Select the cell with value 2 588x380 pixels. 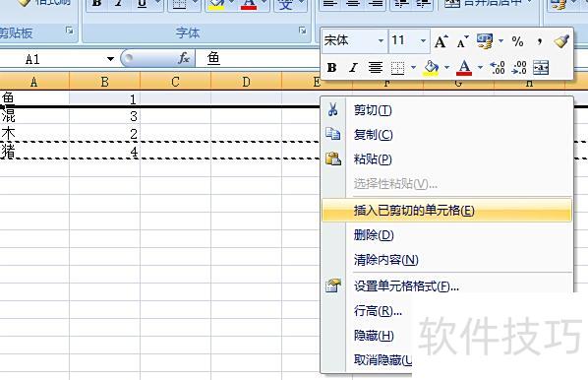(x=104, y=133)
